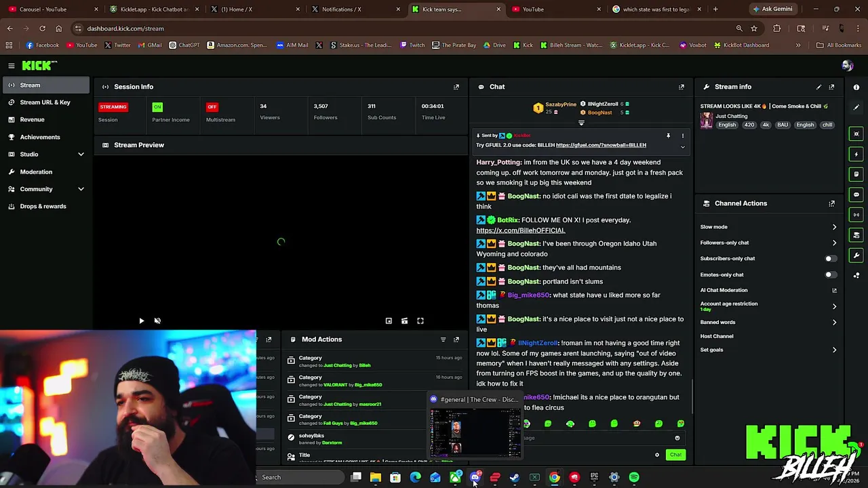Viewport: 868px width, 488px height.
Task: Click the info icon in the right strip
Action: pyautogui.click(x=856, y=87)
